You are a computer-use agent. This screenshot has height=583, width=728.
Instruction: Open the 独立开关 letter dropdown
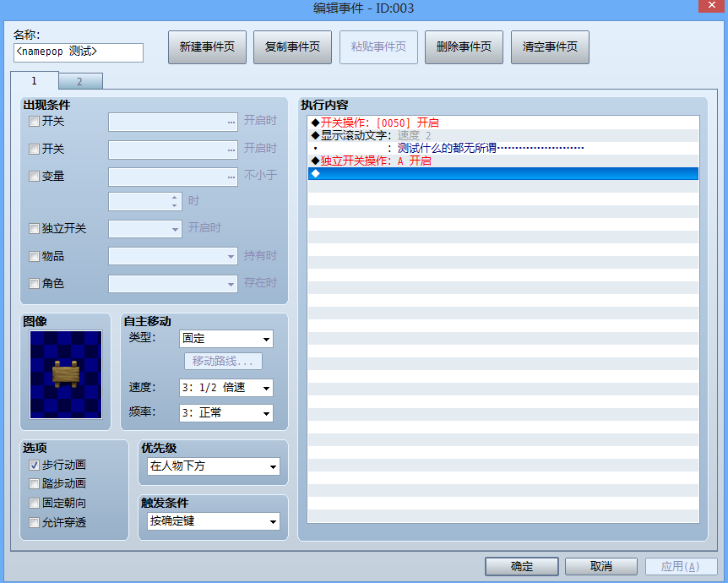[x=145, y=229]
